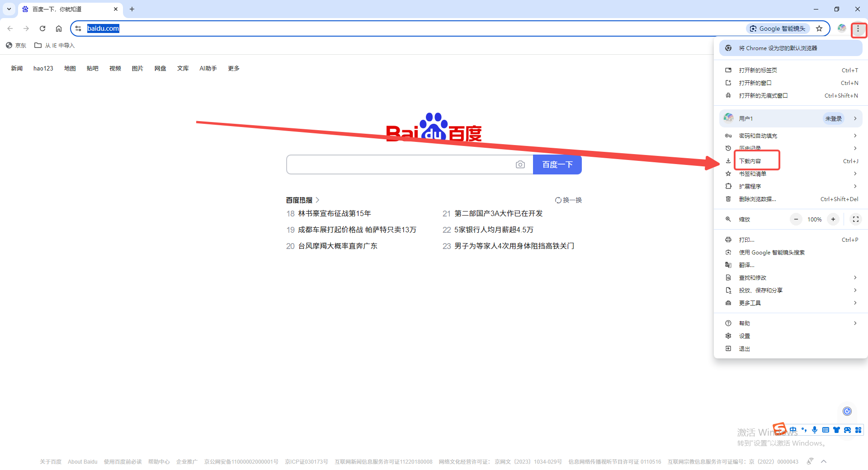Expand 投放、保存和分享 submenu
The height and width of the screenshot is (470, 868).
[791, 290]
